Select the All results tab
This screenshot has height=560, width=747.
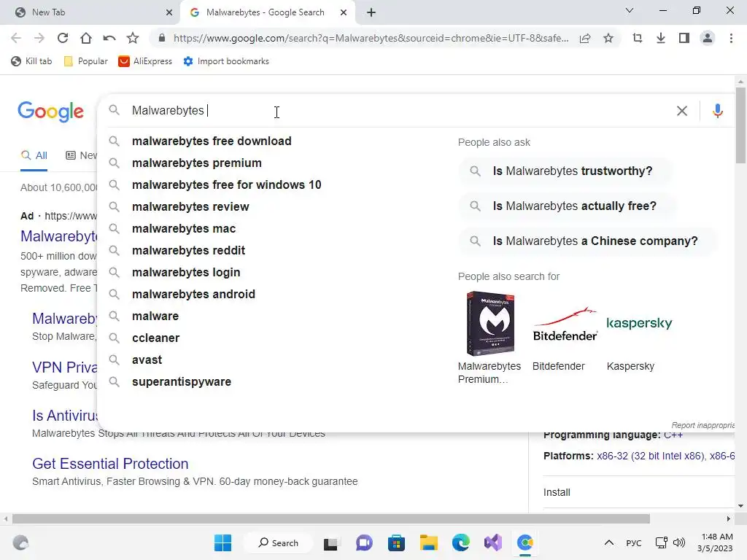(34, 155)
